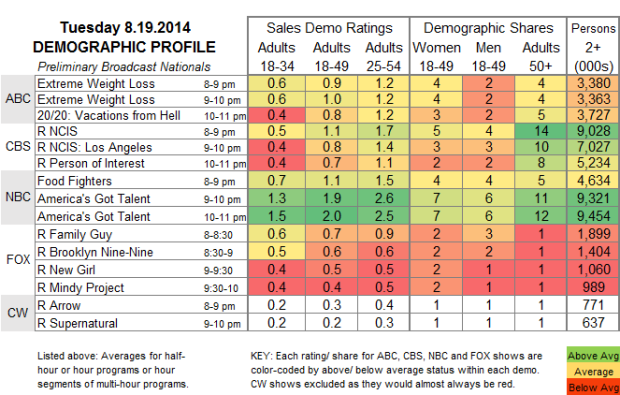
Task: Select the R Mindy Project row
Action: click(x=327, y=287)
